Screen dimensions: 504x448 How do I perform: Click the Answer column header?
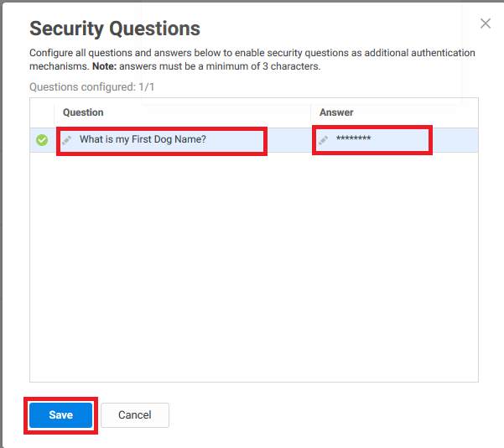[x=336, y=112]
